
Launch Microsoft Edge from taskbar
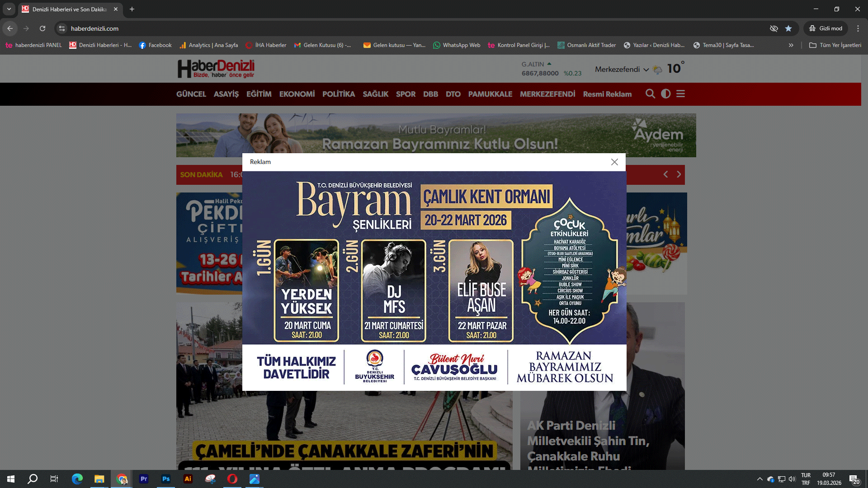point(77,479)
